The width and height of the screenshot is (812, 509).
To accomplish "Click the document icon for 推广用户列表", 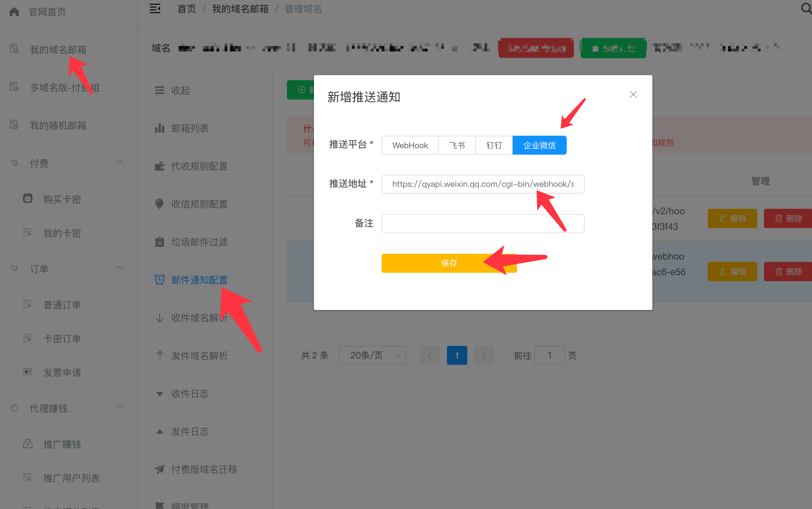I will coord(28,478).
